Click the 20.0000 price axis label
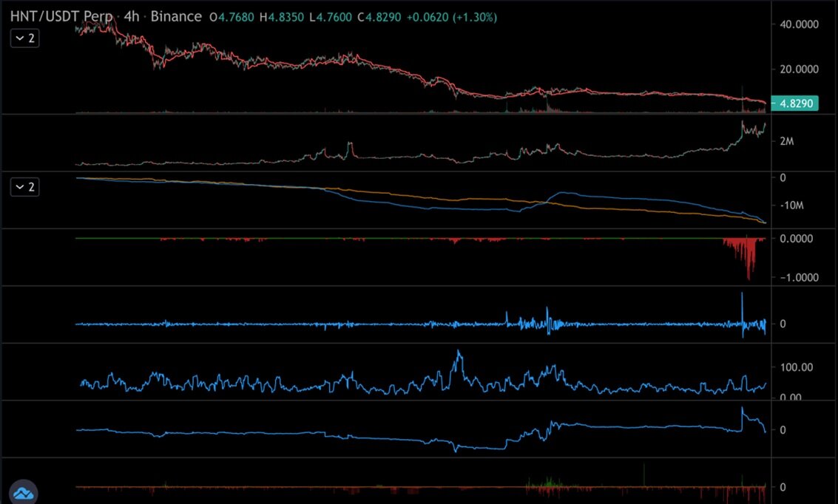Viewport: 838px width, 504px height. pos(798,69)
